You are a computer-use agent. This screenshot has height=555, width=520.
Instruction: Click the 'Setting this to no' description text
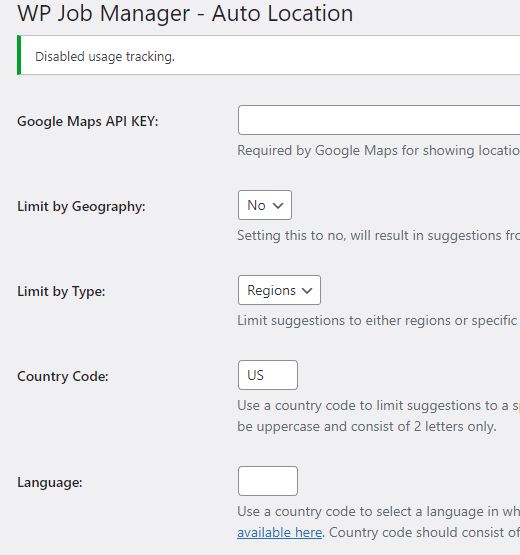[x=378, y=235]
